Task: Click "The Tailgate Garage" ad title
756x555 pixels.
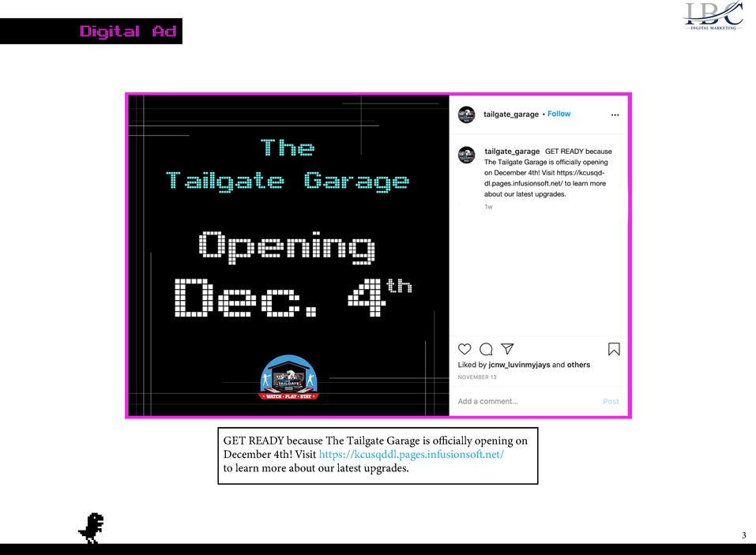Action: (288, 165)
